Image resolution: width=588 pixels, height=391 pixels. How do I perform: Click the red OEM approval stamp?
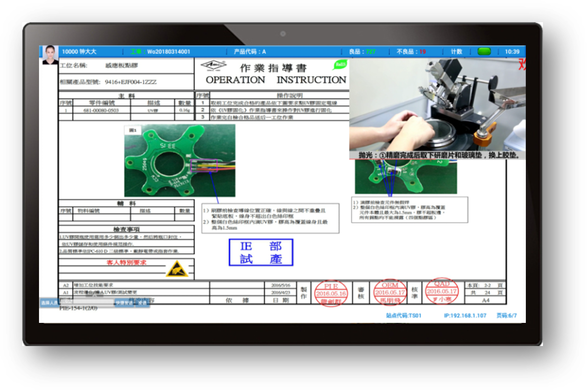tap(390, 292)
